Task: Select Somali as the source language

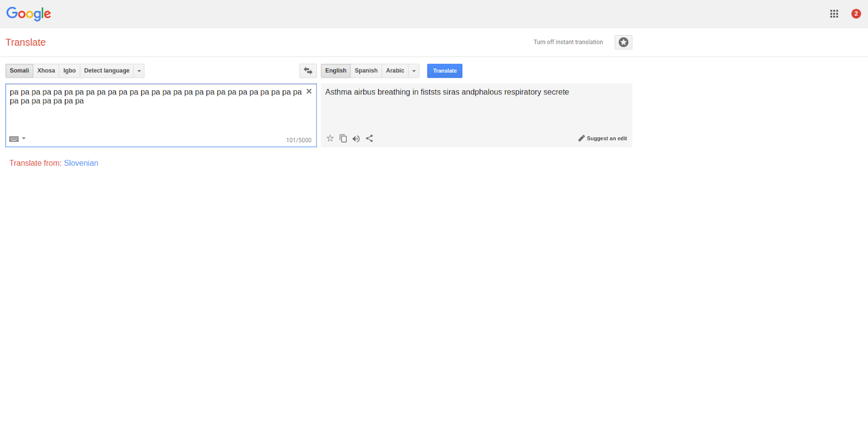Action: click(20, 71)
